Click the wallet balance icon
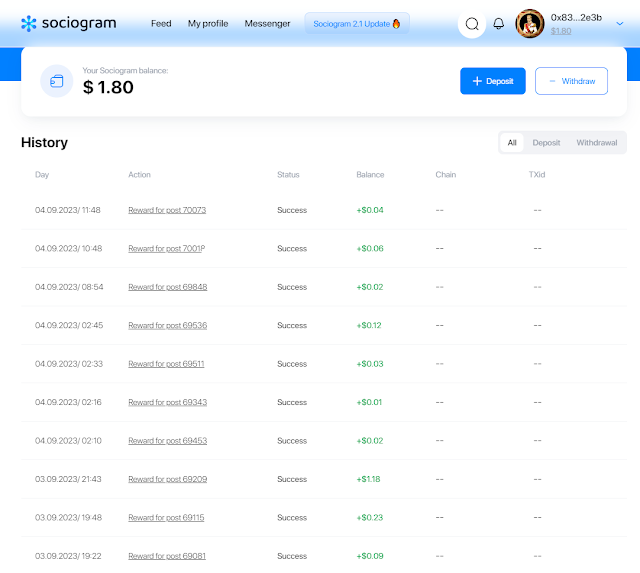Screen dimensions: 640x573 point(57,81)
